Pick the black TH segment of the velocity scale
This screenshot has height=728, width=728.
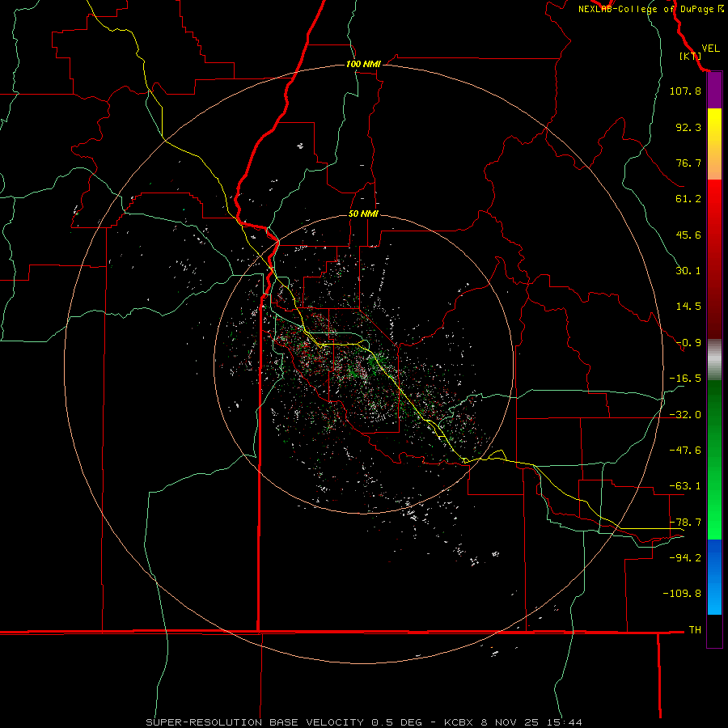click(x=714, y=630)
